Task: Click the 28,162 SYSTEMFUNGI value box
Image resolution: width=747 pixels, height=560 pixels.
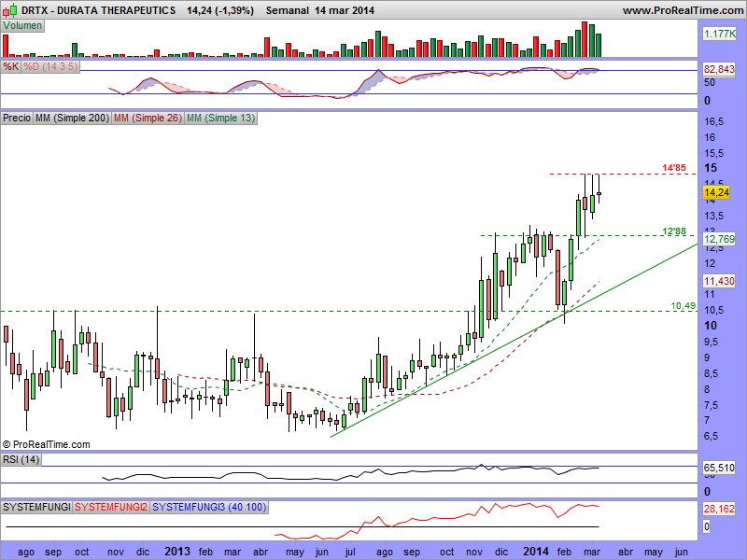Action: coord(719,509)
